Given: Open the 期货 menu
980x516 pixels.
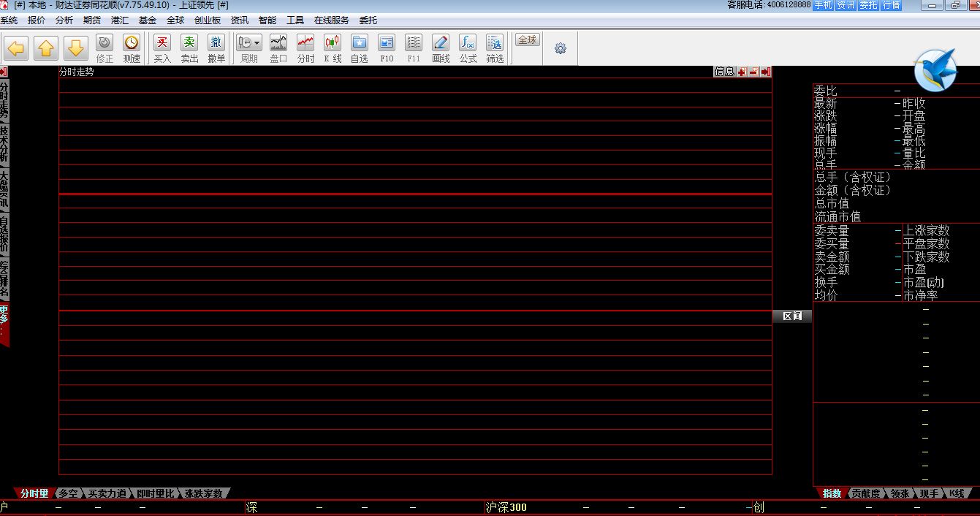Looking at the screenshot, I should click(91, 20).
